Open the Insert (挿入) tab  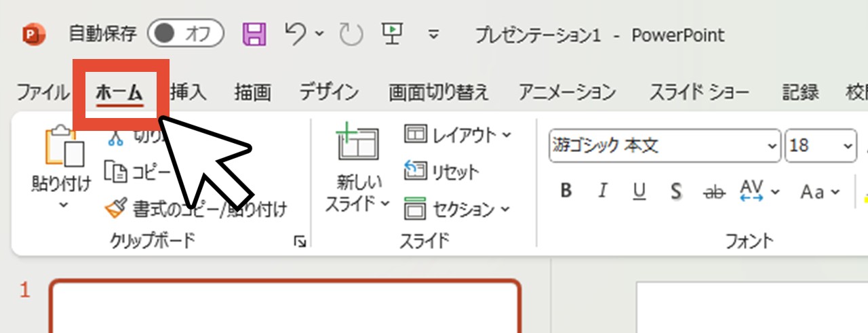point(189,92)
